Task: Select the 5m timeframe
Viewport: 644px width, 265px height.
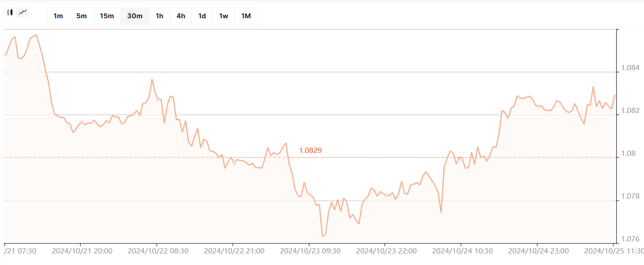Action: tap(82, 16)
